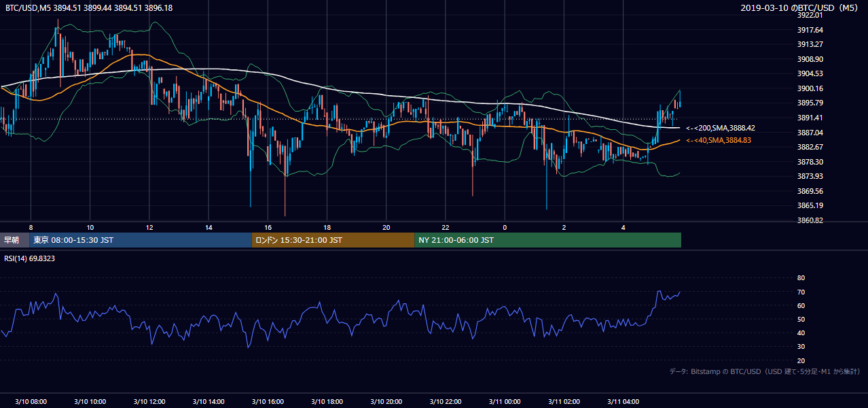Select the NY 21:00-06:00 JST session bar
Image resolution: width=868 pixels, height=408 pixels.
[547, 240]
